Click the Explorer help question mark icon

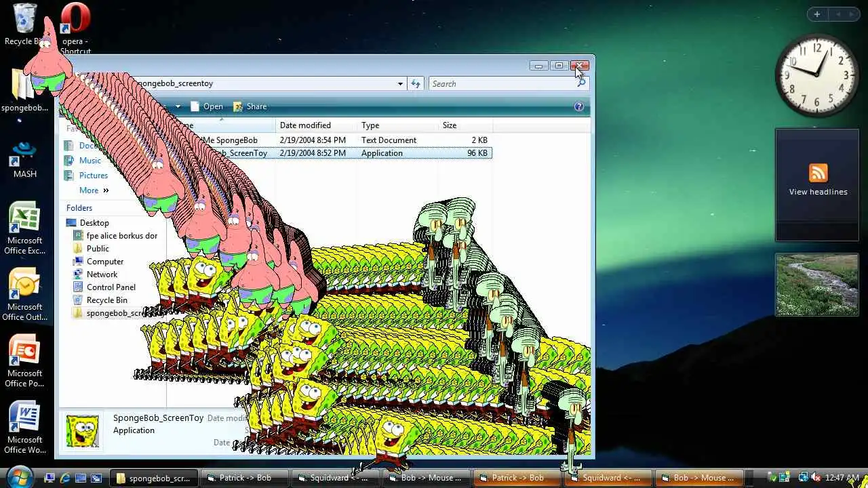click(x=578, y=106)
